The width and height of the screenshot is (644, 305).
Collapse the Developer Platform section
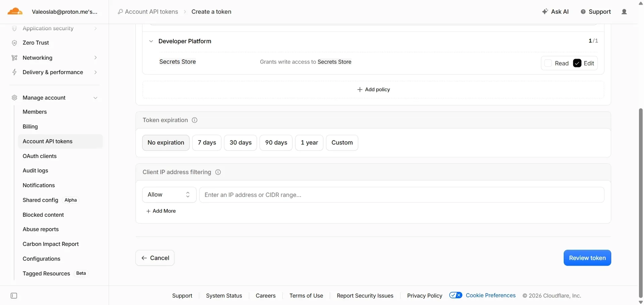(x=151, y=41)
